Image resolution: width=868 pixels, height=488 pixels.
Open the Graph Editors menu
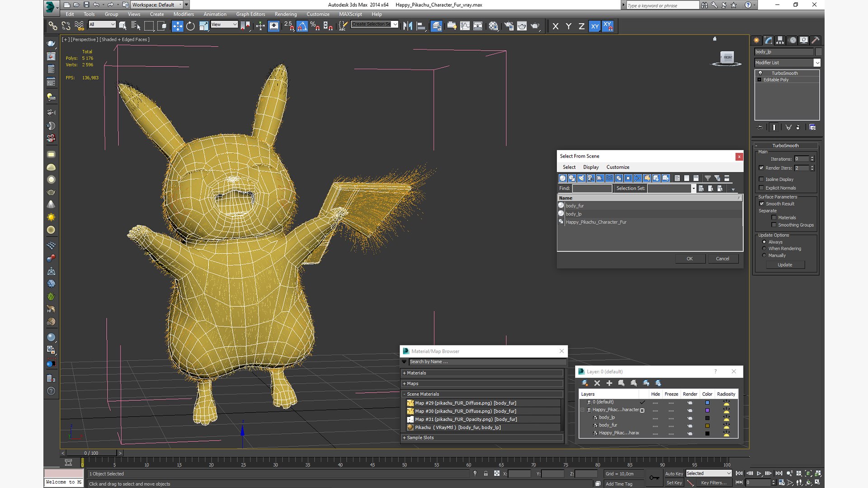pyautogui.click(x=250, y=14)
